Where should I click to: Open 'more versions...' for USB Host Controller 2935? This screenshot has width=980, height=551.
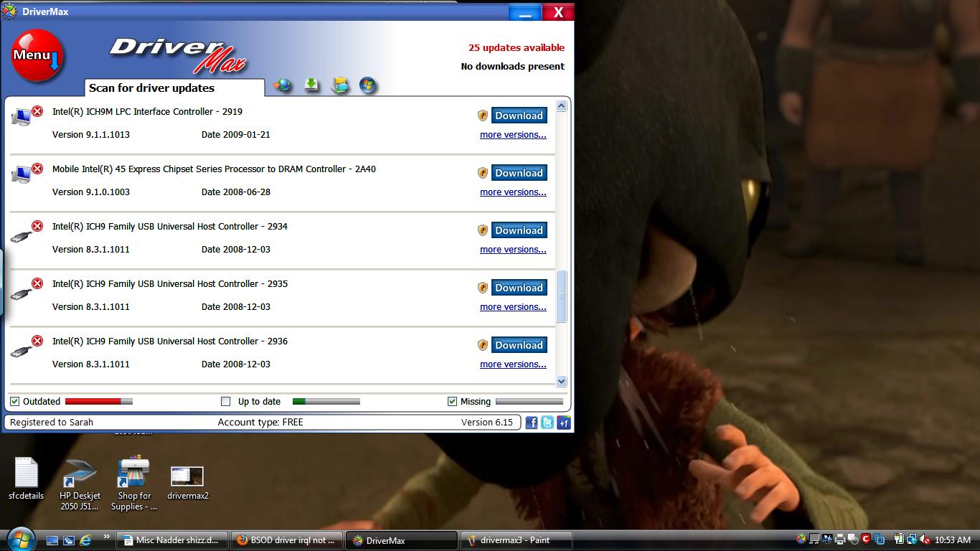tap(513, 307)
